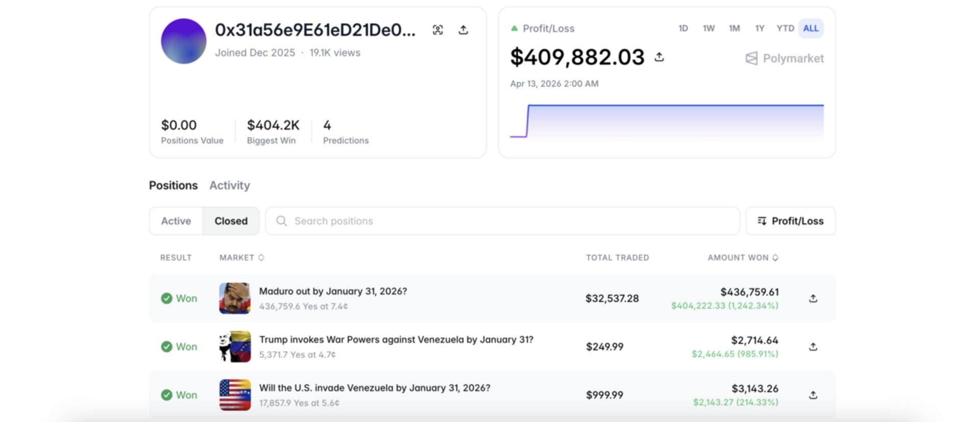
Task: Open the Activity tab
Action: point(229,185)
